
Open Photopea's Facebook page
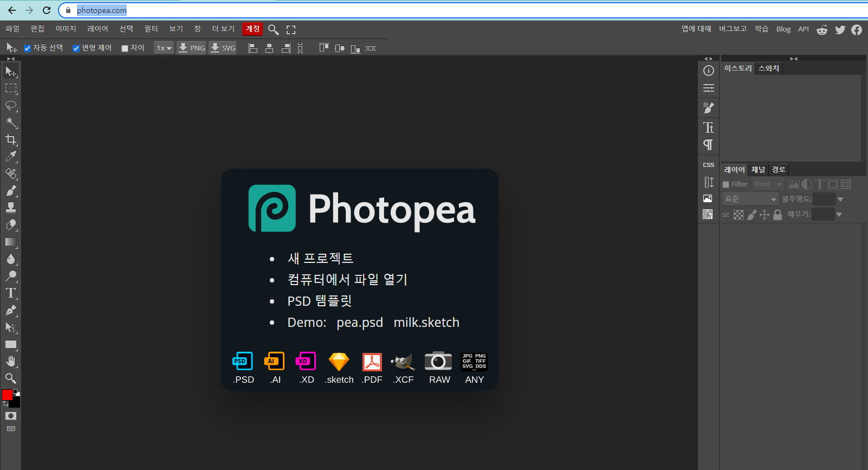(x=857, y=29)
